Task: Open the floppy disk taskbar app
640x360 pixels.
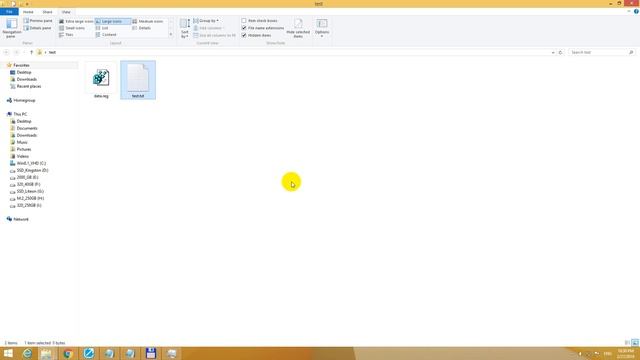Action: tap(151, 353)
